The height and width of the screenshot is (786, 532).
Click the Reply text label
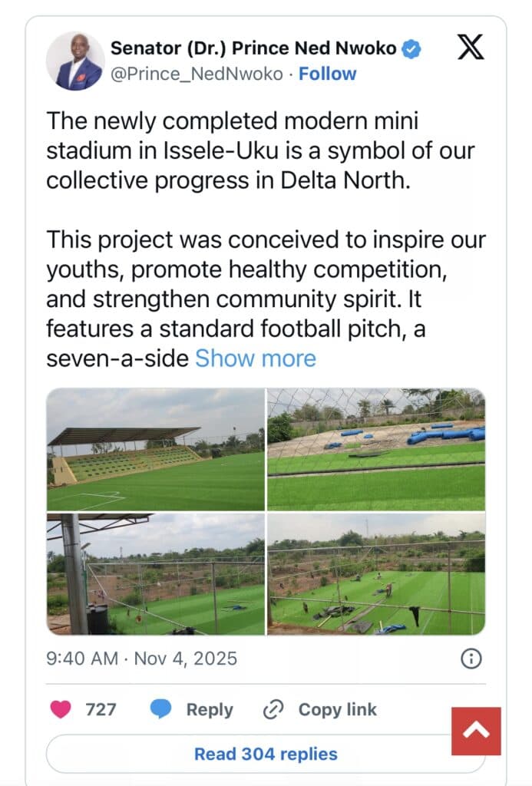(210, 709)
